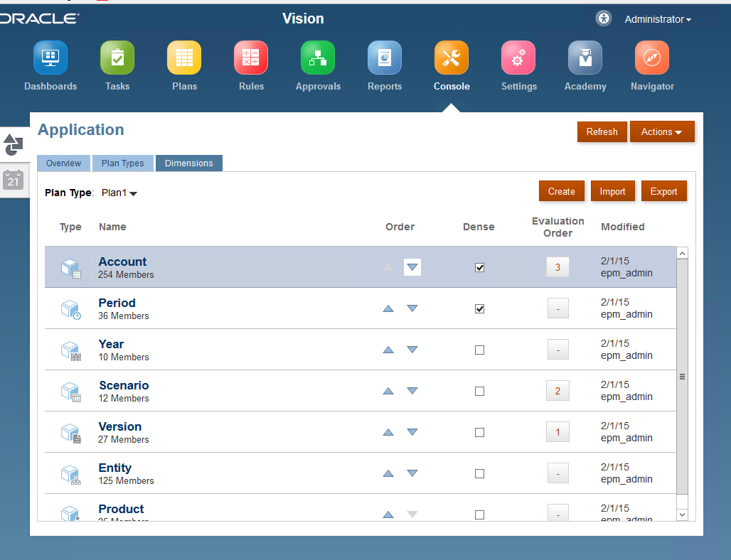
Task: Open the Reports icon
Action: point(385,58)
